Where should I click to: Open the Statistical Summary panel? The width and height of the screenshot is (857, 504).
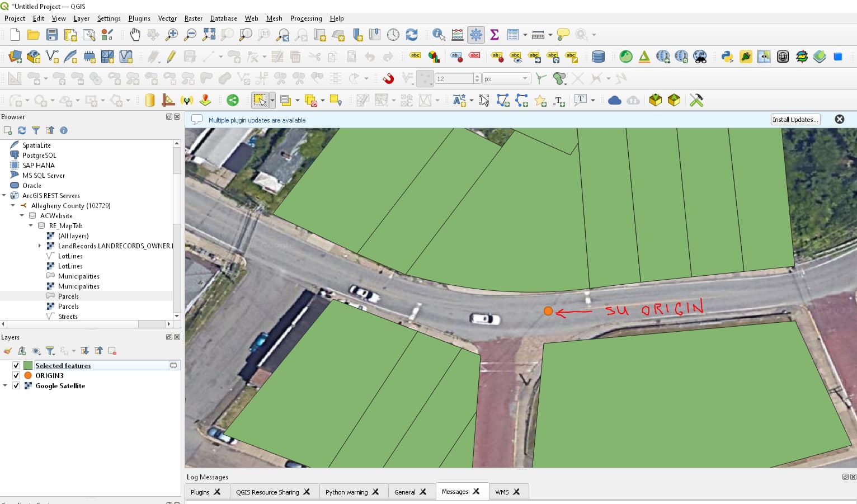pos(495,34)
